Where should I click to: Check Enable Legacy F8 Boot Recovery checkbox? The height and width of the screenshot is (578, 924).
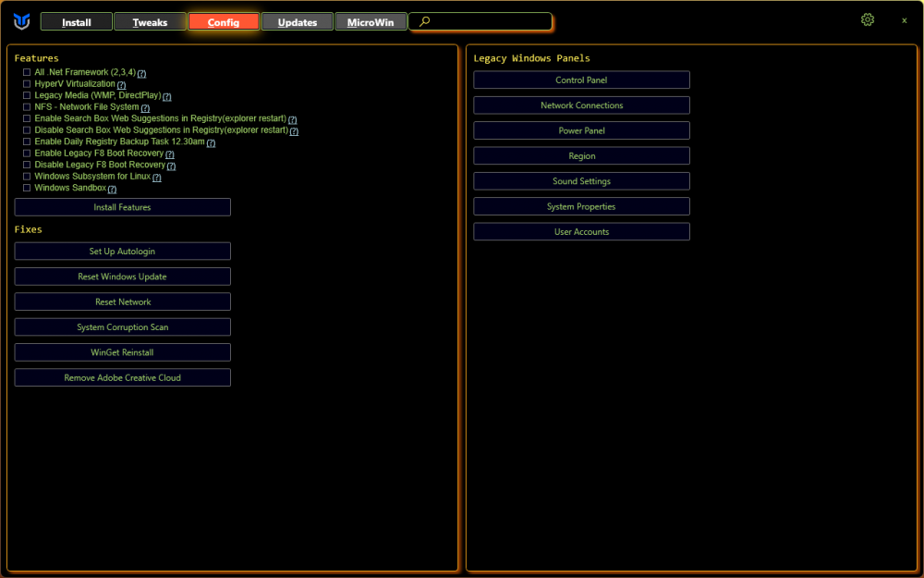pyautogui.click(x=27, y=153)
